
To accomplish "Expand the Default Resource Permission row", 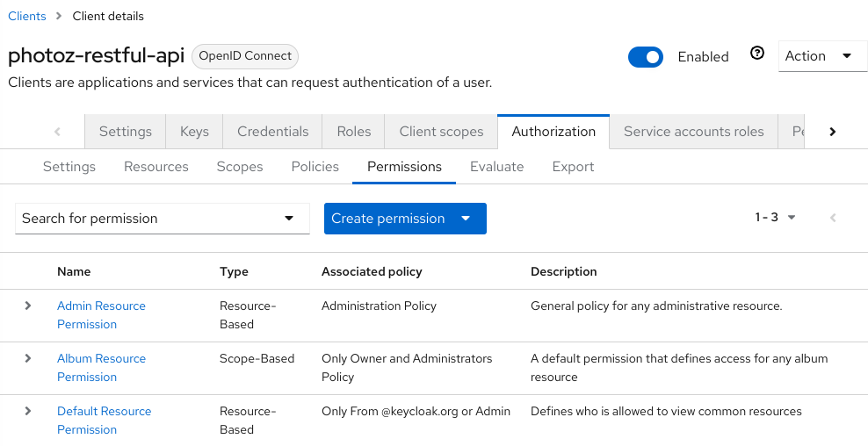I will (28, 411).
